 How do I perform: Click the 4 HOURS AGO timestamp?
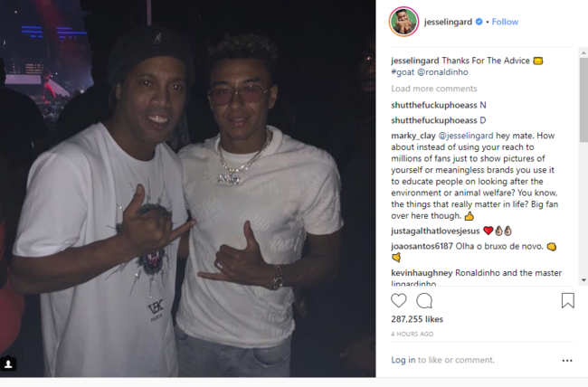point(413,335)
